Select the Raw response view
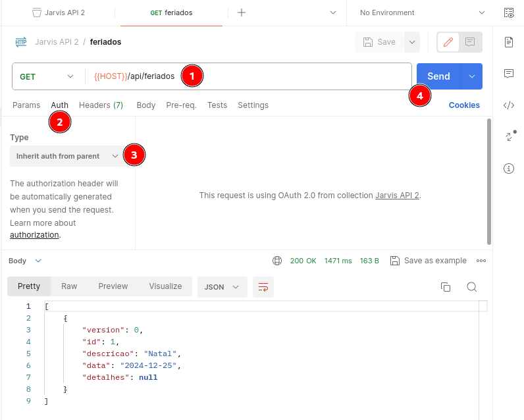Viewport: 524px width, 420px height. coord(69,286)
